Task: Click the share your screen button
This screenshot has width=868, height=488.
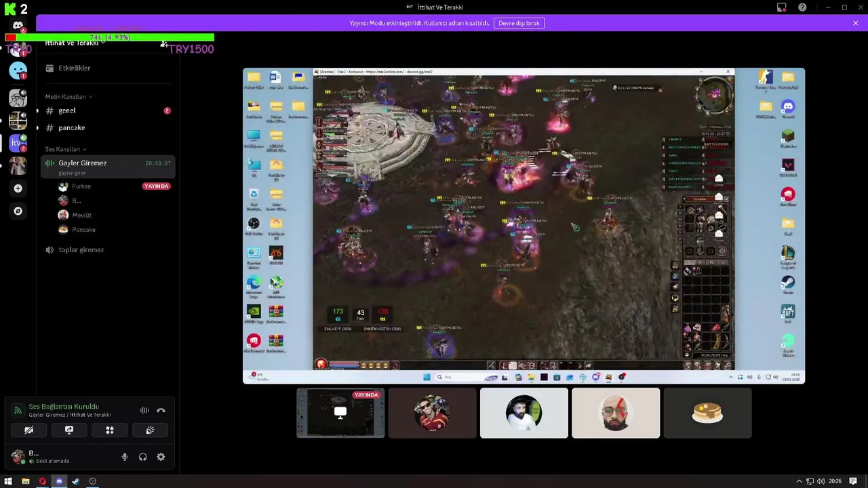Action: pyautogui.click(x=69, y=430)
